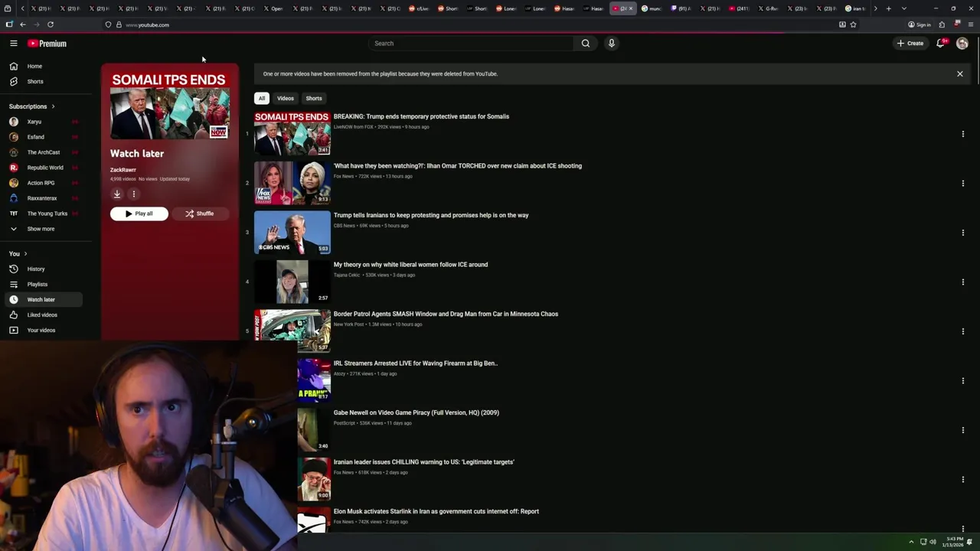Show hidden system tray icons
The image size is (980, 551).
tap(911, 542)
